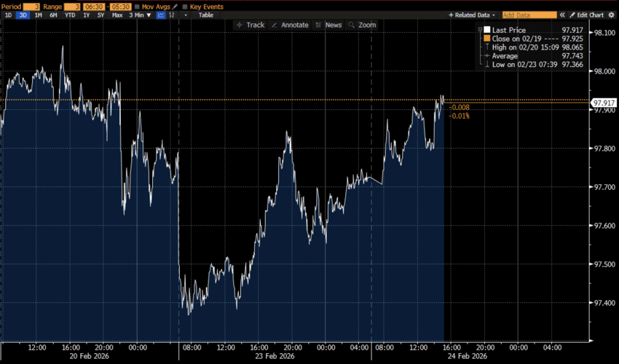Screen dimensions: 619x364
Task: Enable the Mov Avgs checkbox
Action: tap(138, 6)
